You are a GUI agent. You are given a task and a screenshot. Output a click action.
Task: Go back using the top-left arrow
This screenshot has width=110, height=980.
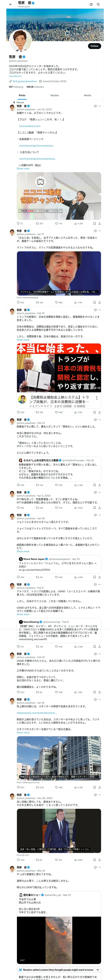[x=11, y=5]
